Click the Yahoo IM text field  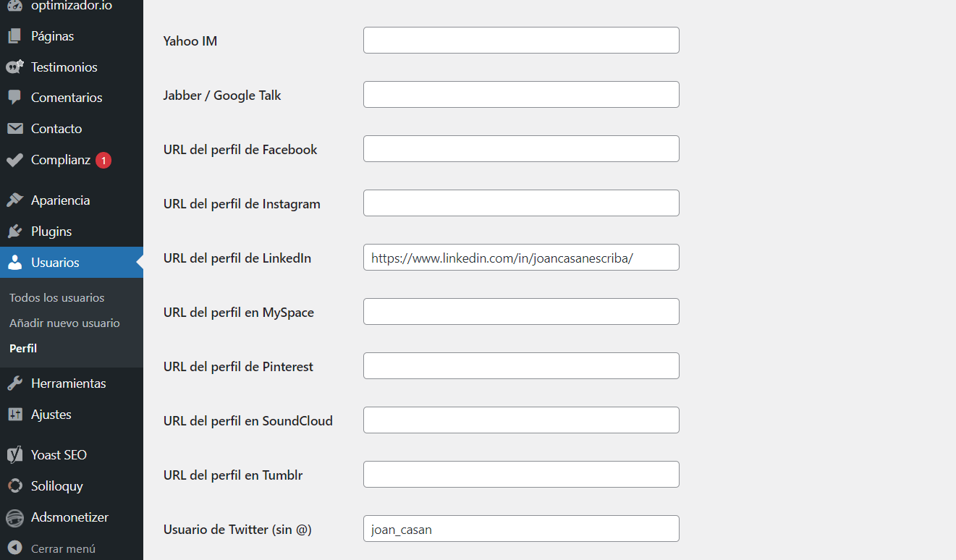(521, 41)
